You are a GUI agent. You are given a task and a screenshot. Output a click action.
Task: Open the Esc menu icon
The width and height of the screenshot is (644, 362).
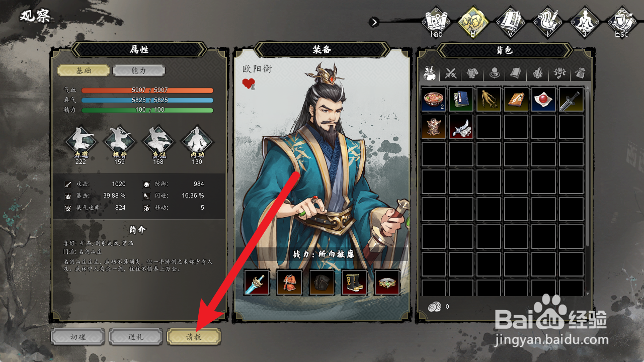[622, 22]
